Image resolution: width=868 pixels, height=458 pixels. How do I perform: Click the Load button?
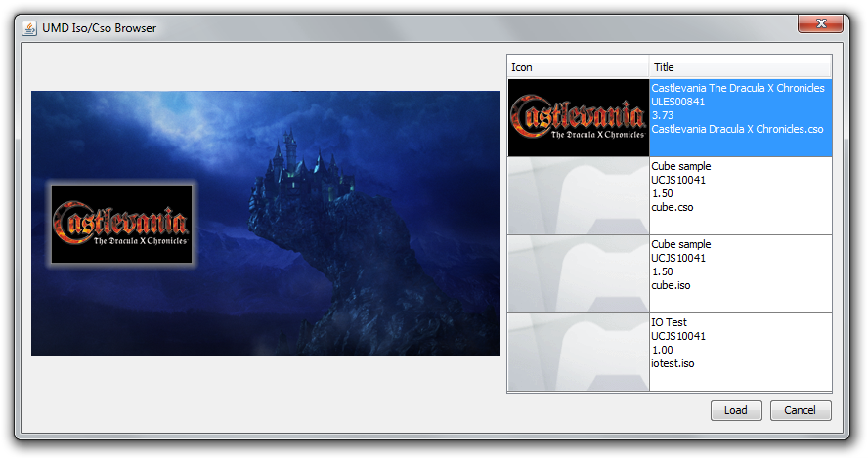tap(736, 410)
